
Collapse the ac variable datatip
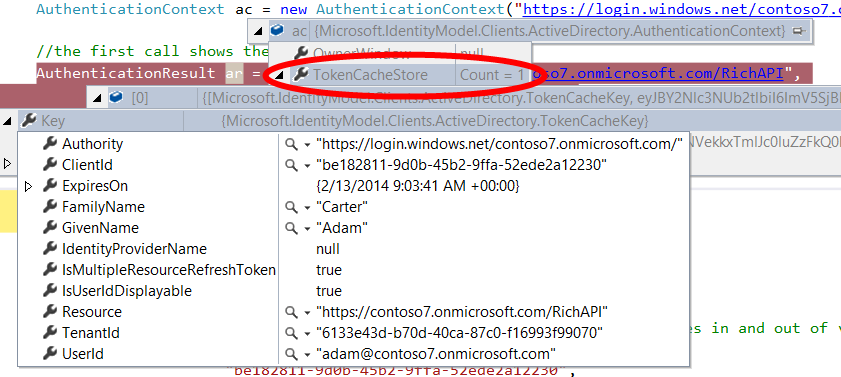click(258, 32)
